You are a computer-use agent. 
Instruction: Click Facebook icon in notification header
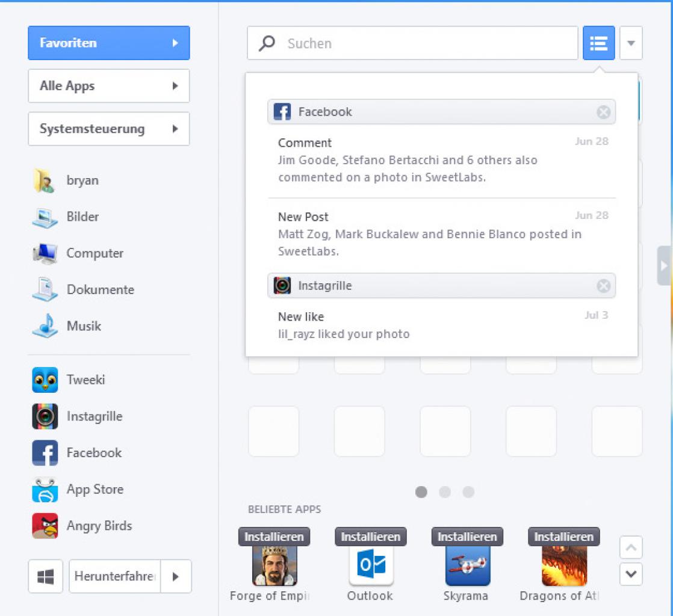pos(282,111)
